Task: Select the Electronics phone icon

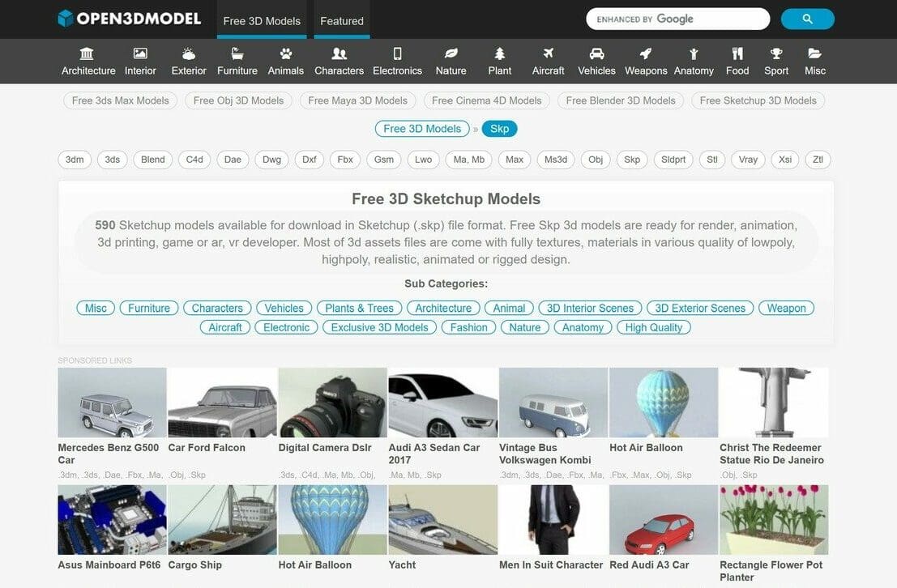Action: coord(398,53)
